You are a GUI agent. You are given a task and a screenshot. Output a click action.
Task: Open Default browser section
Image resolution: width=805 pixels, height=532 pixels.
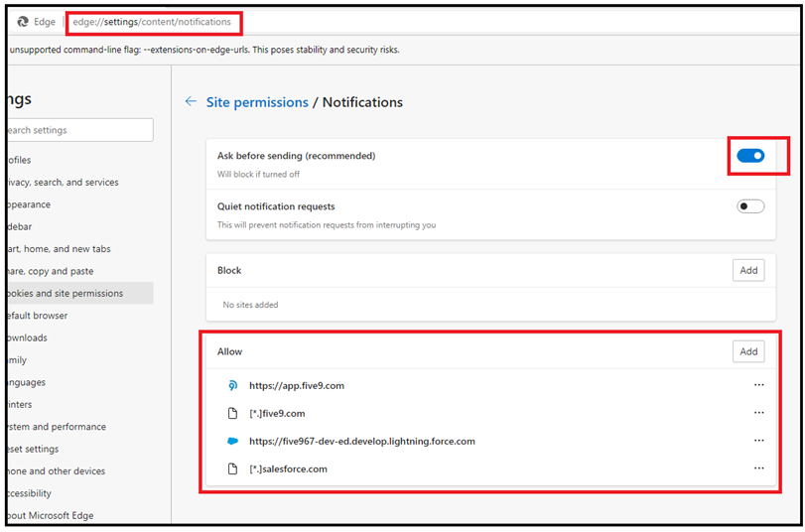tap(80, 316)
